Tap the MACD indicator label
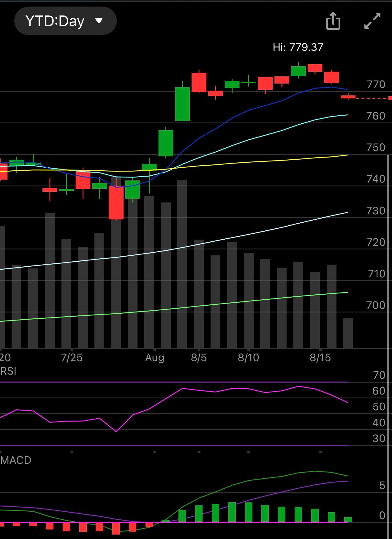Image resolution: width=392 pixels, height=539 pixels. [16, 460]
